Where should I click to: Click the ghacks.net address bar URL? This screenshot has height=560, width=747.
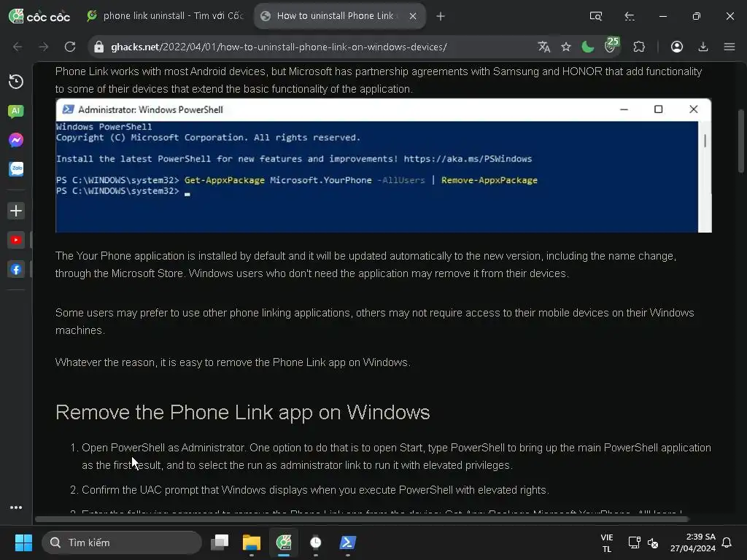tap(279, 47)
